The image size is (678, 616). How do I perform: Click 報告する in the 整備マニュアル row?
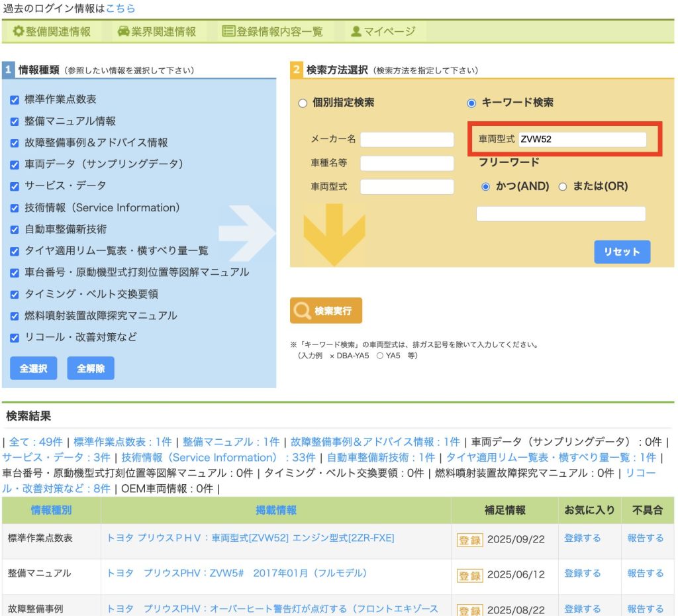coord(645,574)
